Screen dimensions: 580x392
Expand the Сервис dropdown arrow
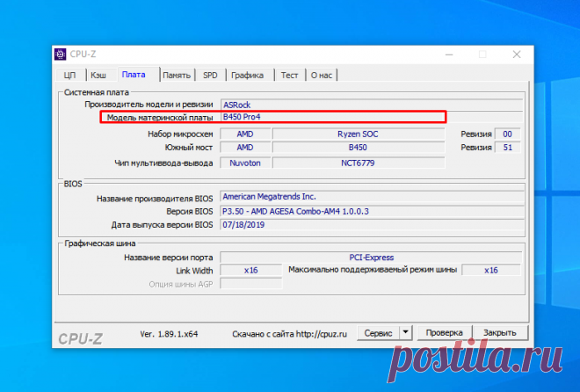point(406,333)
